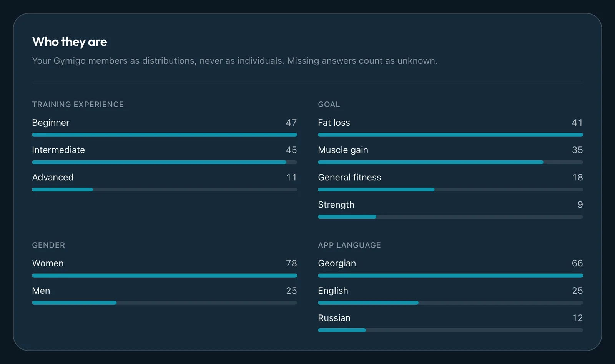Click the General fitness progress bar
615x364 pixels.
pos(450,189)
